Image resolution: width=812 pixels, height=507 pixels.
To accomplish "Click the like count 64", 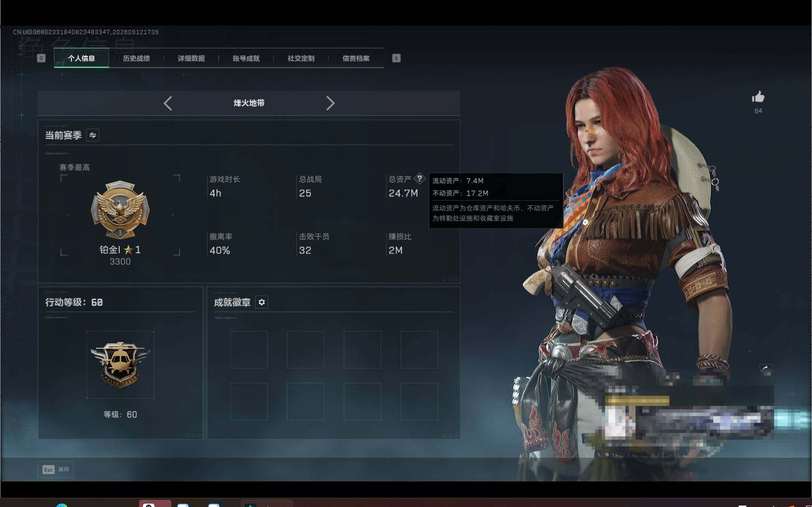I will [x=758, y=111].
